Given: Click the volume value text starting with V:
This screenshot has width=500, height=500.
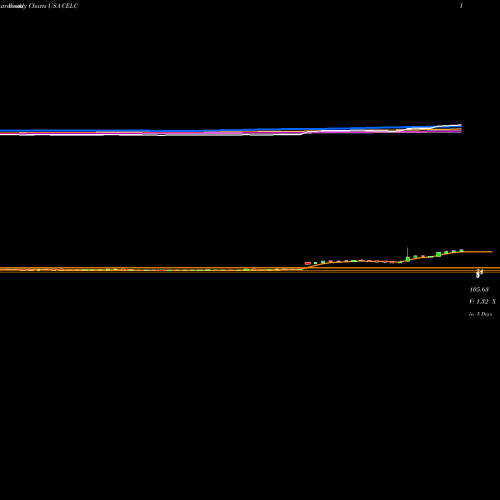Looking at the screenshot, I should [482, 302].
